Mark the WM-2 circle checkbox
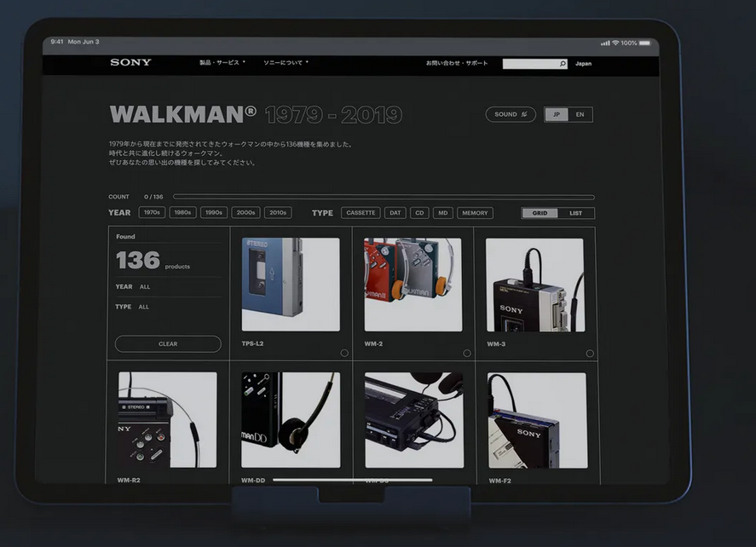The width and height of the screenshot is (756, 547). [467, 354]
